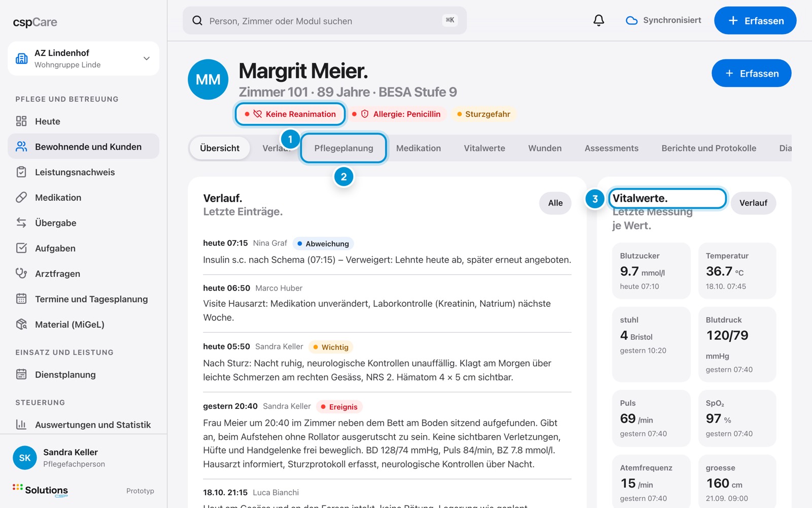Click the top-bar Erfassen button

click(x=755, y=20)
